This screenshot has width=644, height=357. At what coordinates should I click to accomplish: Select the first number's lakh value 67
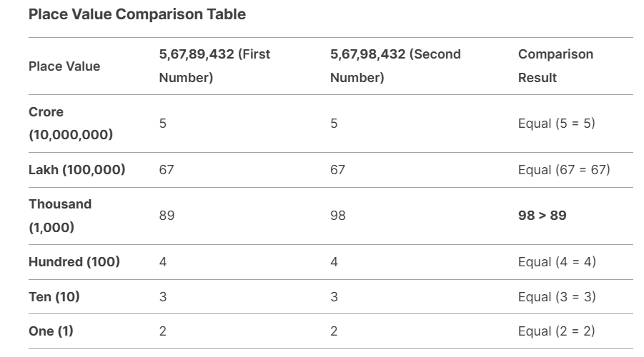click(x=167, y=170)
